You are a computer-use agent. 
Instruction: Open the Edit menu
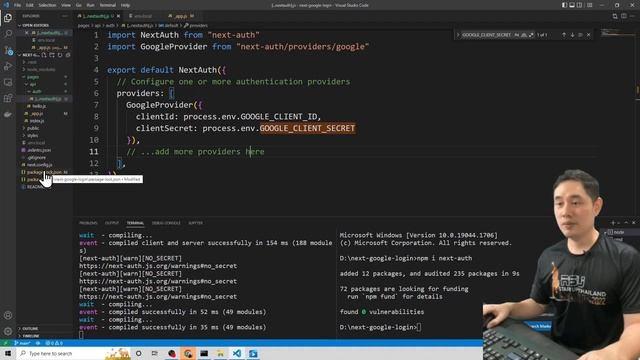[29, 5]
